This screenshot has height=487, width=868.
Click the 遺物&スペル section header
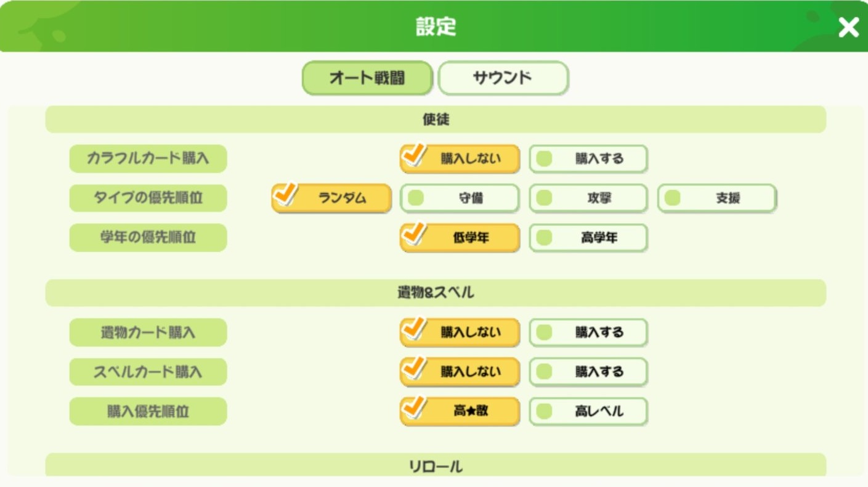[x=436, y=293]
